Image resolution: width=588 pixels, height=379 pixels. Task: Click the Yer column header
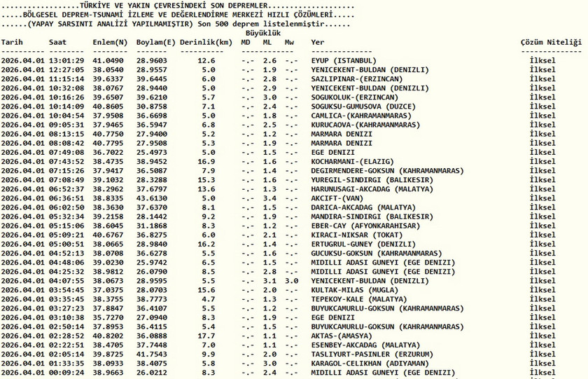point(318,43)
